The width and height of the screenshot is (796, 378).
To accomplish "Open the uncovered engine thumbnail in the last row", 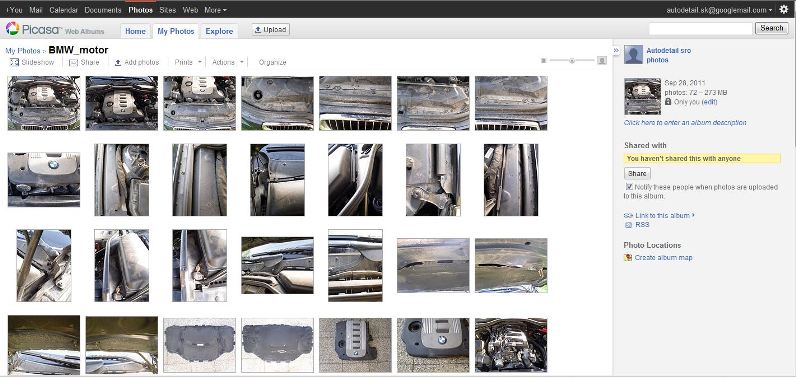I will click(511, 345).
